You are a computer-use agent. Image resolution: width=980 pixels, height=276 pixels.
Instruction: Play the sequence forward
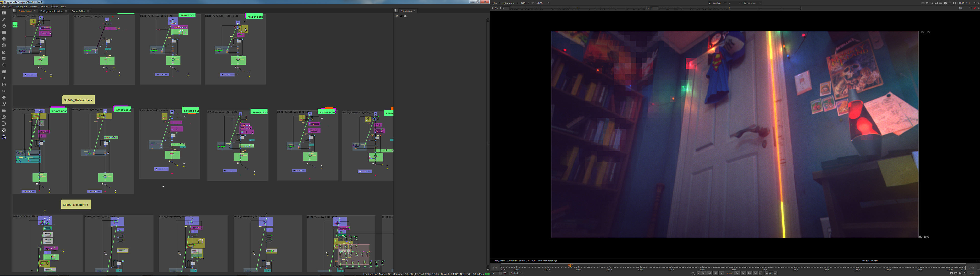(737, 273)
